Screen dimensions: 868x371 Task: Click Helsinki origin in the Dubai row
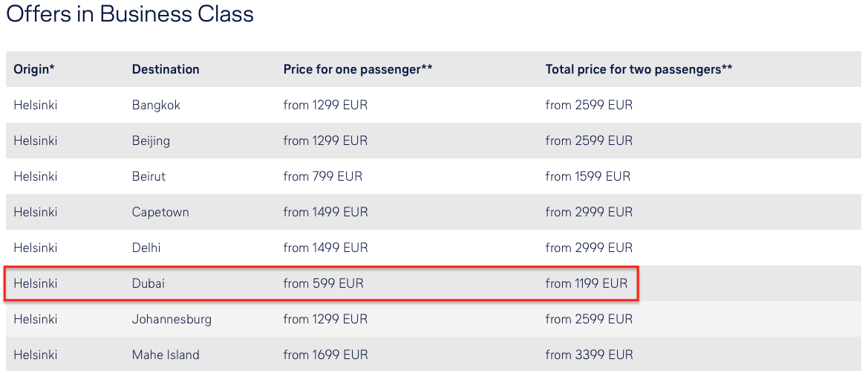pos(35,283)
